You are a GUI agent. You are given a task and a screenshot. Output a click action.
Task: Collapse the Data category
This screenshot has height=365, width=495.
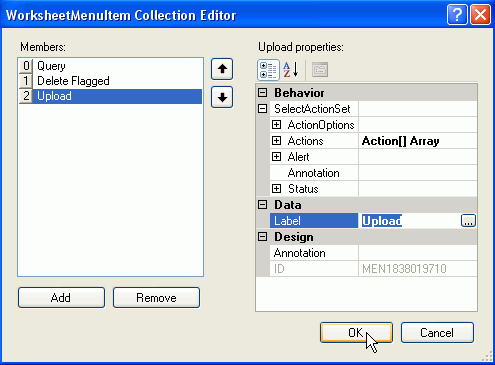point(263,205)
